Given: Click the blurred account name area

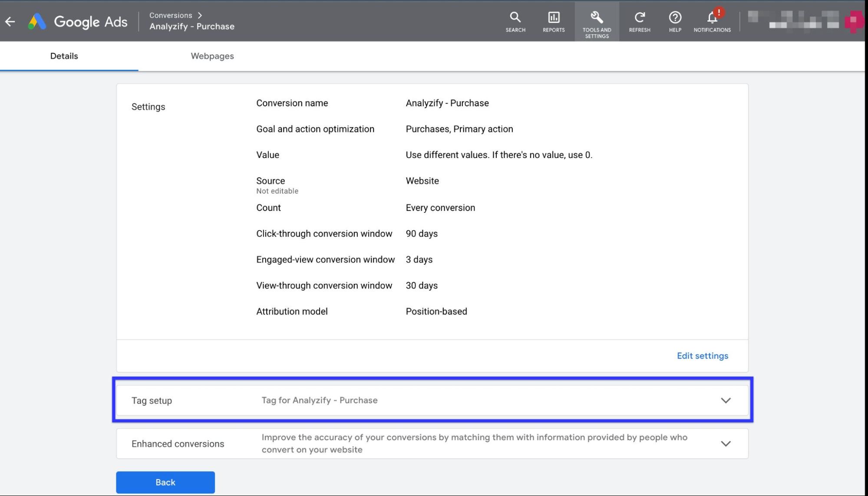Looking at the screenshot, I should coord(793,20).
